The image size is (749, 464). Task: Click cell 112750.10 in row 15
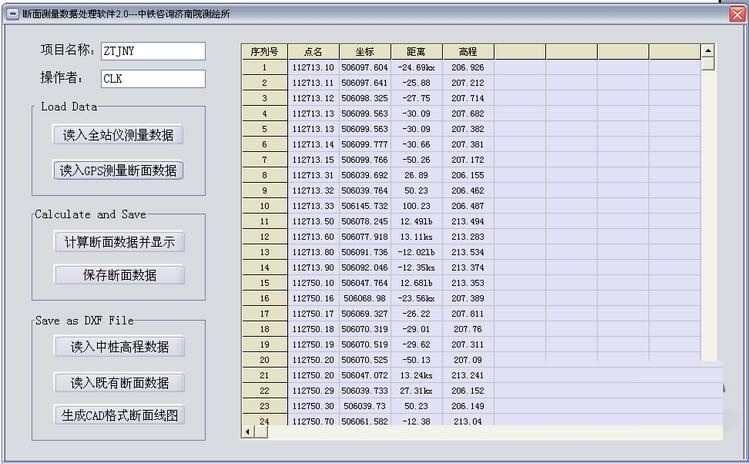(313, 283)
